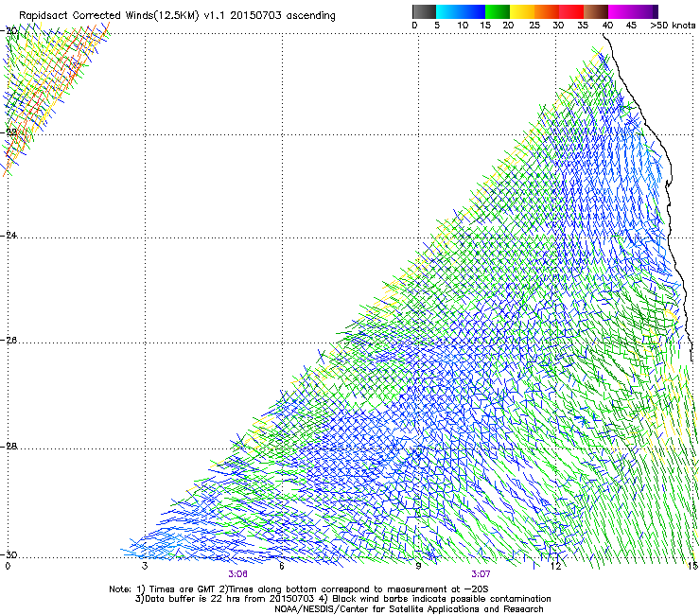Pick the orange 25-30 knots color band

click(547, 11)
